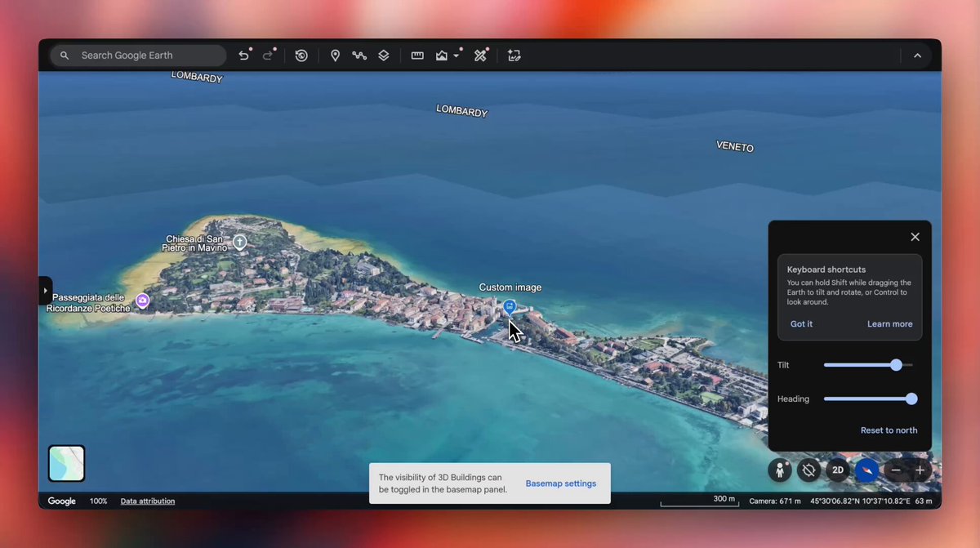980x548 pixels.
Task: Adjust the Tilt slider
Action: (x=868, y=365)
